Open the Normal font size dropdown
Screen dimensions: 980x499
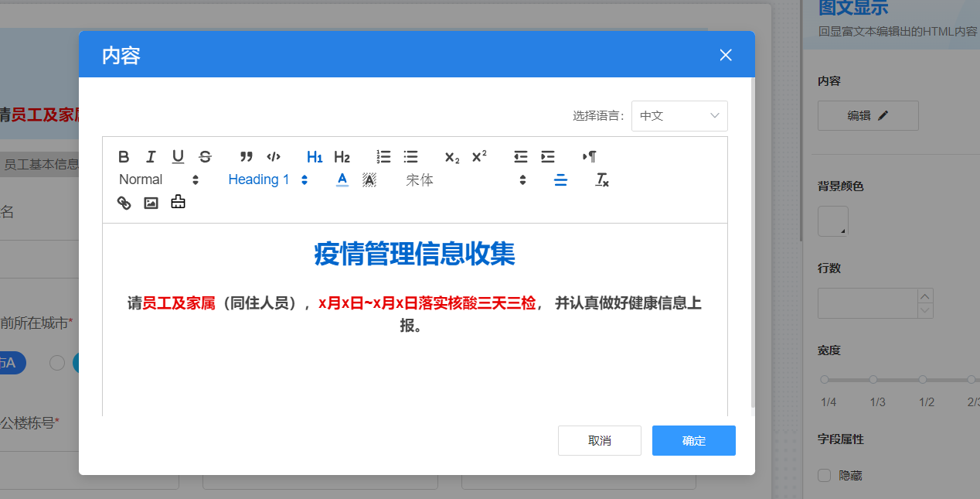pos(159,179)
